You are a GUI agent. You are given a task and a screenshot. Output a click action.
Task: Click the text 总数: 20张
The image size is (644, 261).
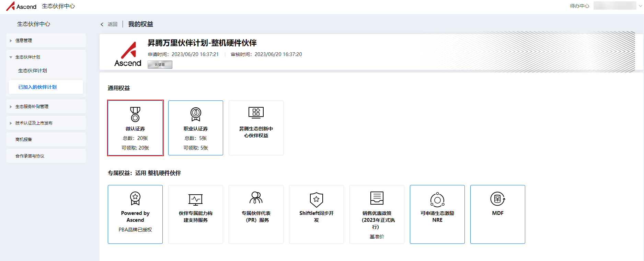point(135,138)
